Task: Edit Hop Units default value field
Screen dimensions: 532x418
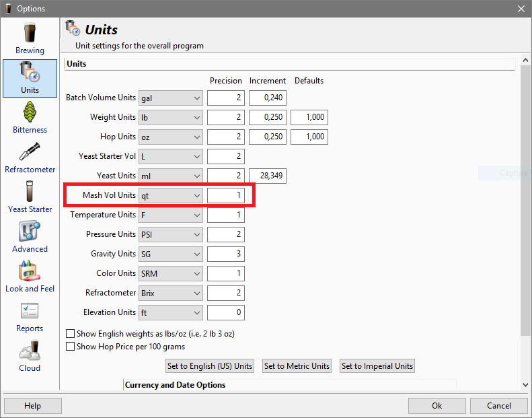Action: (x=309, y=137)
